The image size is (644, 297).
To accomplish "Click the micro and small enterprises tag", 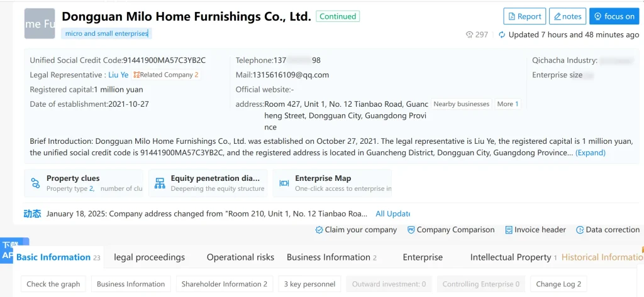I will click(x=106, y=34).
